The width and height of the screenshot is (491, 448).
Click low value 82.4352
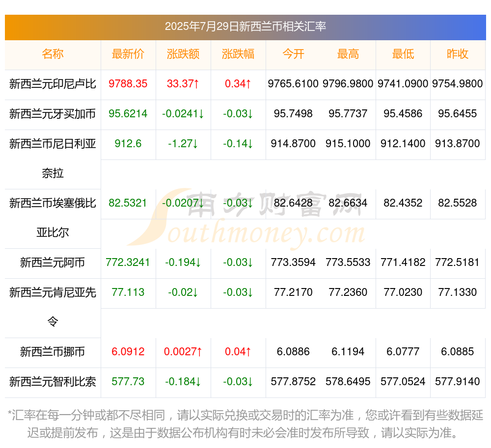[x=403, y=203]
